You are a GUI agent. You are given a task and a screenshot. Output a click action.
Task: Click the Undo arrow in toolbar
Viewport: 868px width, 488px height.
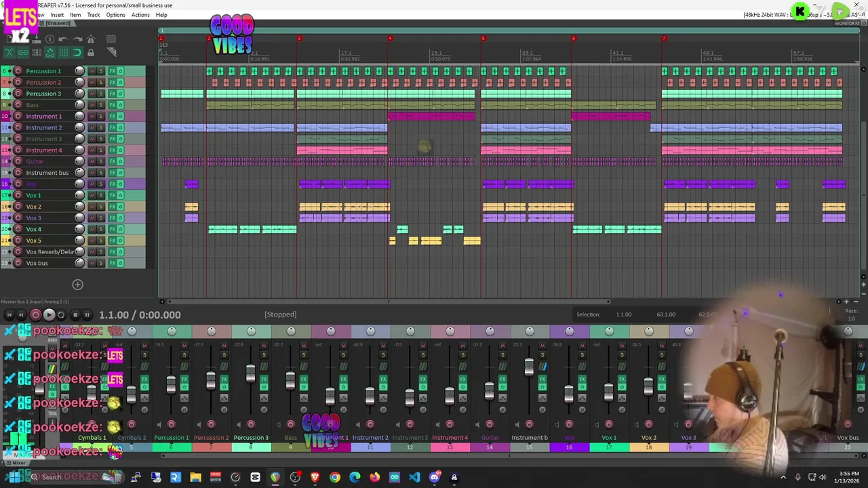63,39
